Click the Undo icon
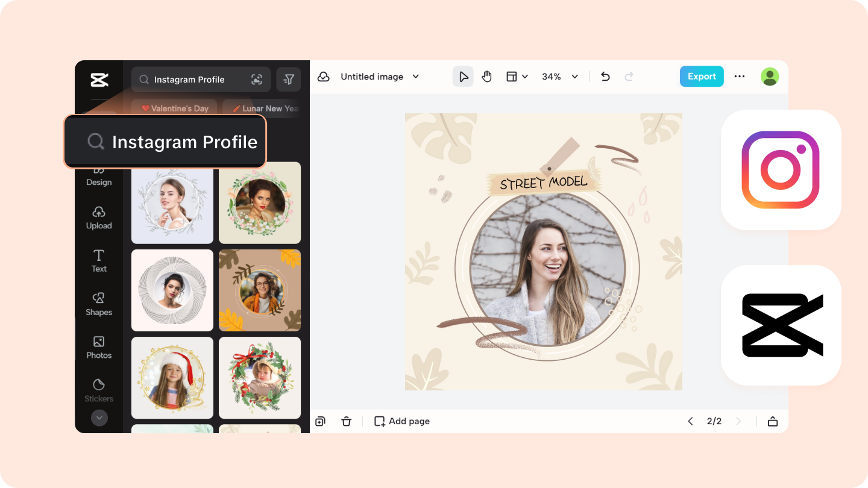 tap(605, 77)
